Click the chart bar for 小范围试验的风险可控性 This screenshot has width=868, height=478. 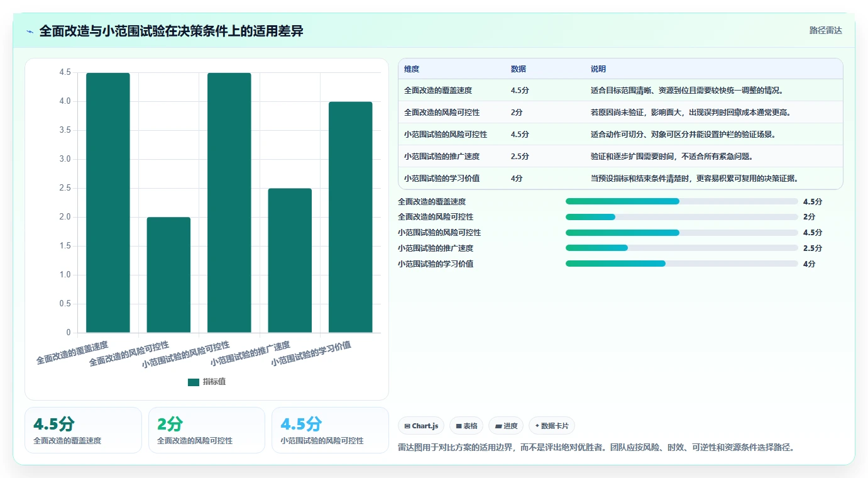click(229, 203)
